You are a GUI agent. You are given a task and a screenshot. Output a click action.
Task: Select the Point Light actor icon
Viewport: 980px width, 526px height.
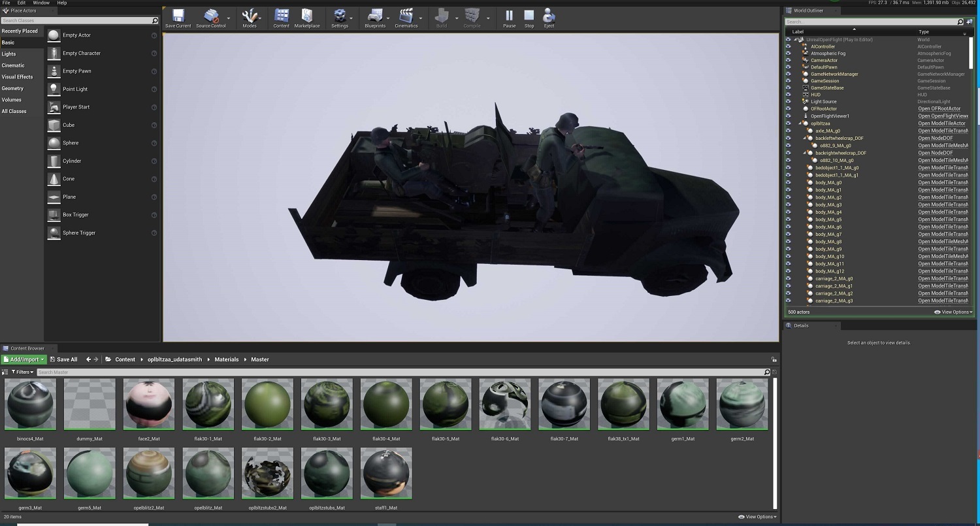[54, 89]
